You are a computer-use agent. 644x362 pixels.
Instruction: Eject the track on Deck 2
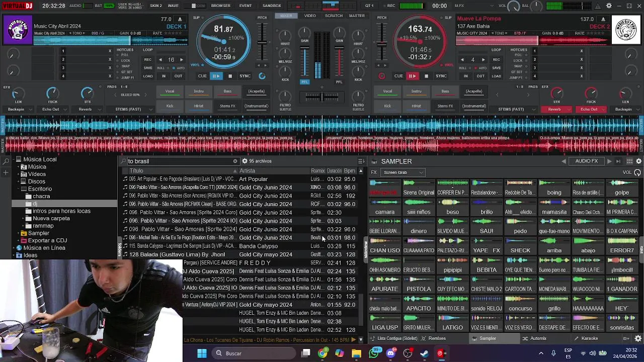pos(603,19)
